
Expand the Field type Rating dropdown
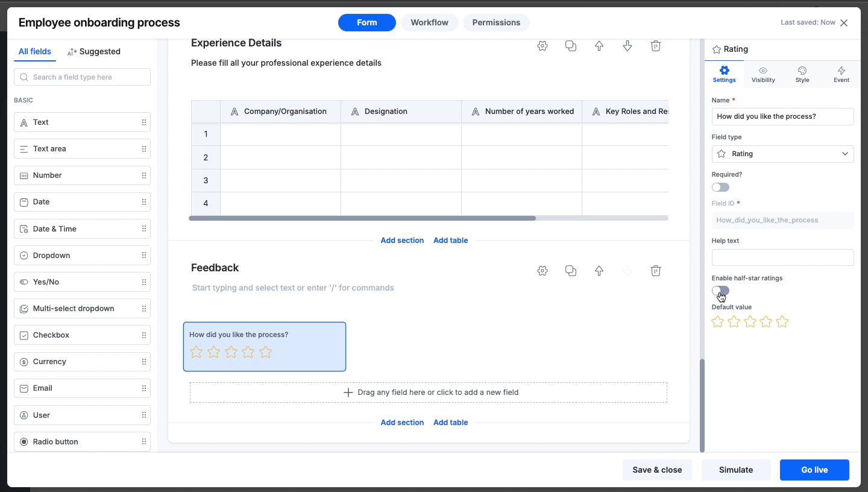pyautogui.click(x=782, y=154)
